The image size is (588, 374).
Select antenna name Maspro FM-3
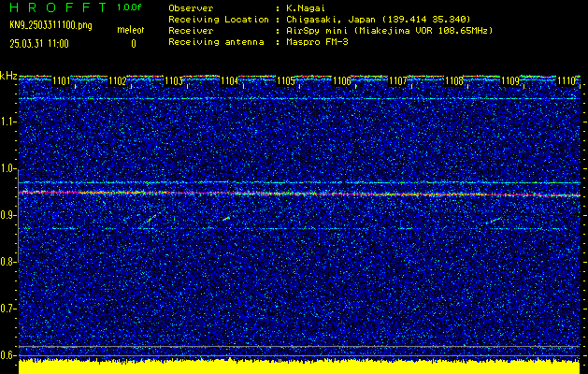[x=317, y=42]
